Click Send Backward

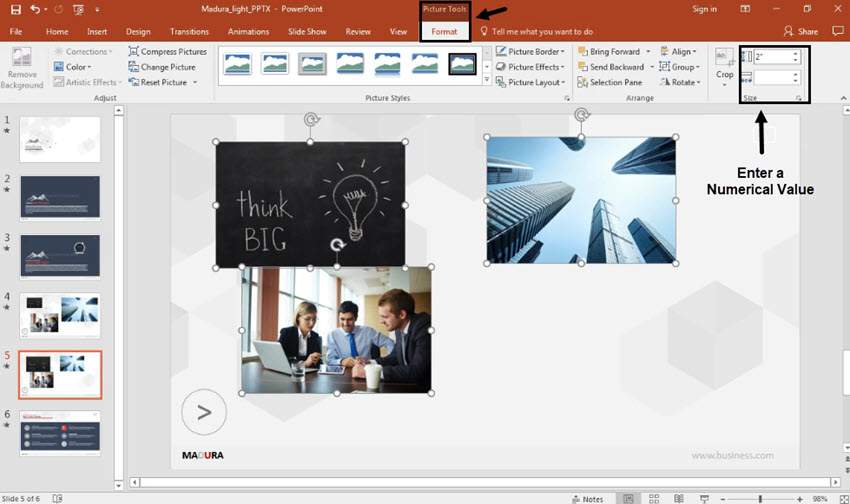pyautogui.click(x=611, y=67)
